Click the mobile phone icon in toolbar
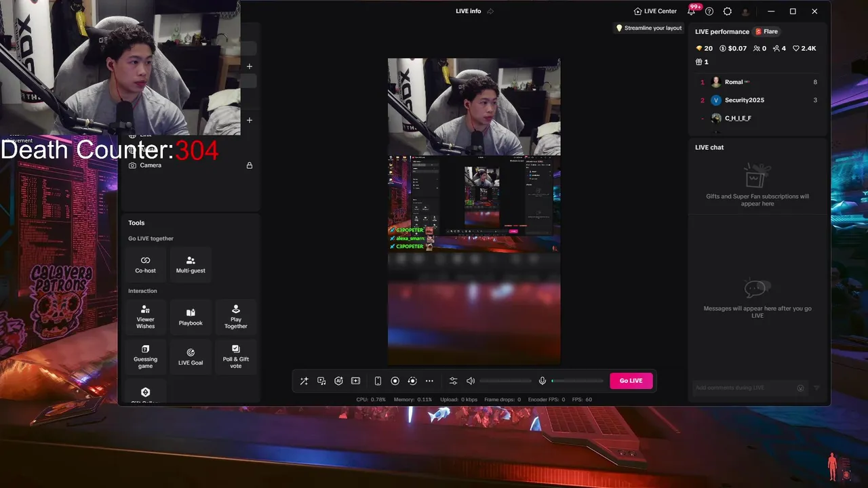868x488 pixels. tap(378, 381)
